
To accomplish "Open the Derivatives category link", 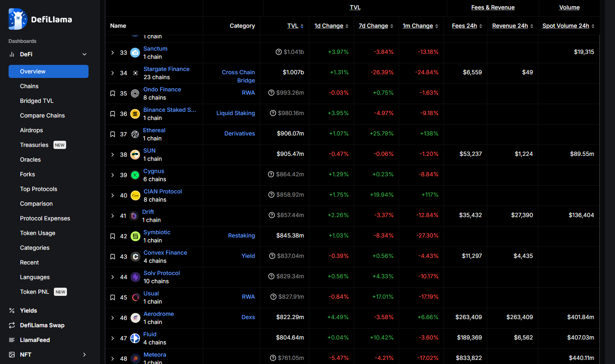I will click(240, 133).
